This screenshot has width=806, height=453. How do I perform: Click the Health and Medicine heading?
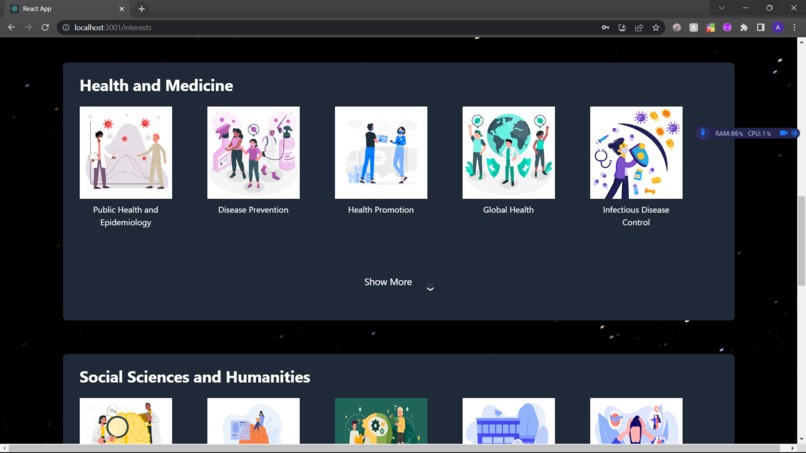pos(156,85)
